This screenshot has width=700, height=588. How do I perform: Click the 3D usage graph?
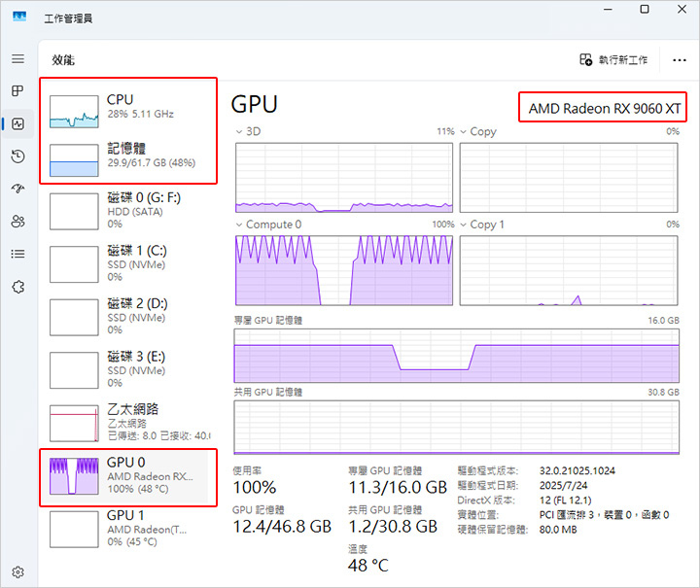(x=344, y=178)
